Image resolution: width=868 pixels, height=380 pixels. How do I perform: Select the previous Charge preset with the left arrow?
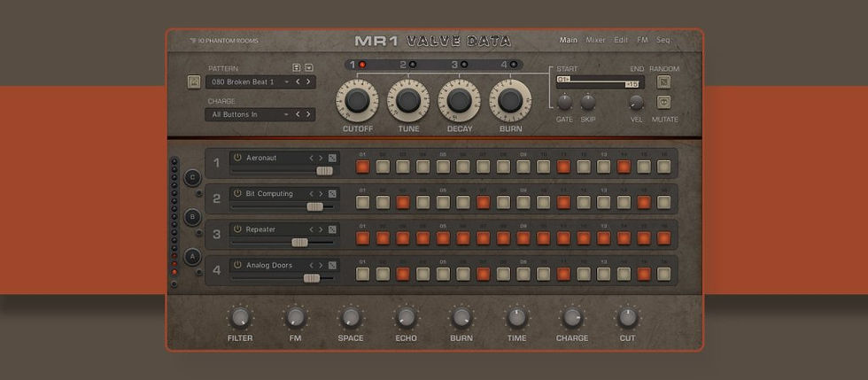[298, 114]
